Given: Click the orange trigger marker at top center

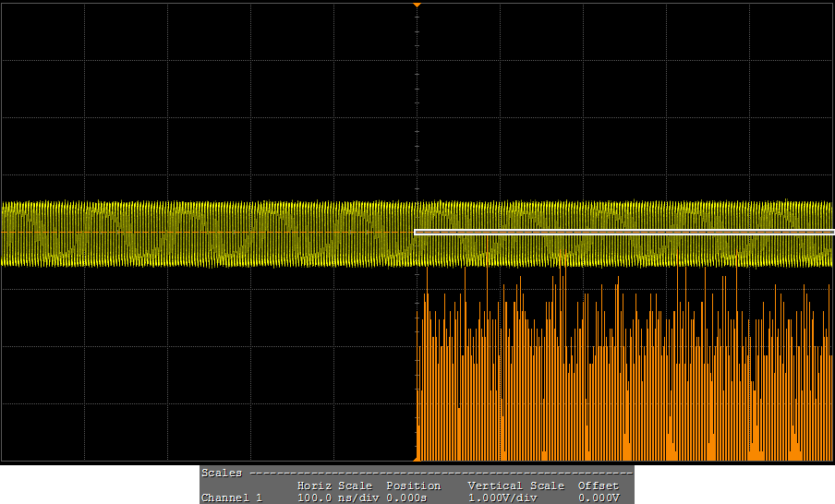Looking at the screenshot, I should [417, 6].
